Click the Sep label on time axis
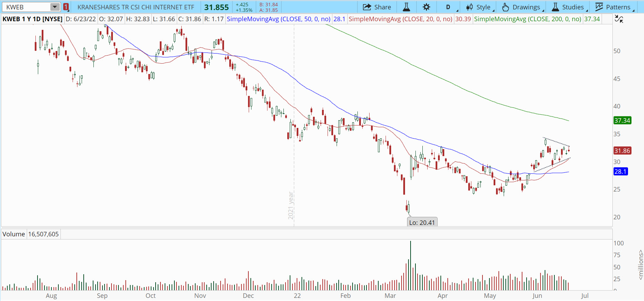 102,296
